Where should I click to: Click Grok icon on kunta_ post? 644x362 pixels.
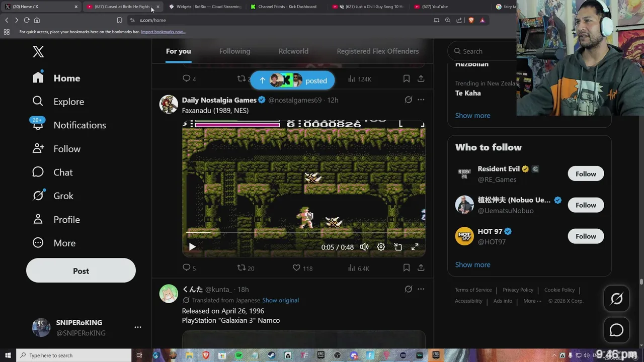(409, 289)
